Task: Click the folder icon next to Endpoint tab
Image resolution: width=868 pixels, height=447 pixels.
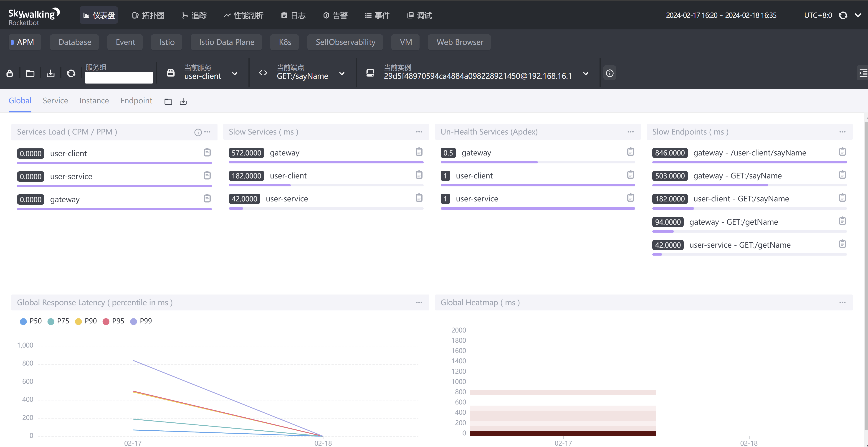Action: [168, 102]
